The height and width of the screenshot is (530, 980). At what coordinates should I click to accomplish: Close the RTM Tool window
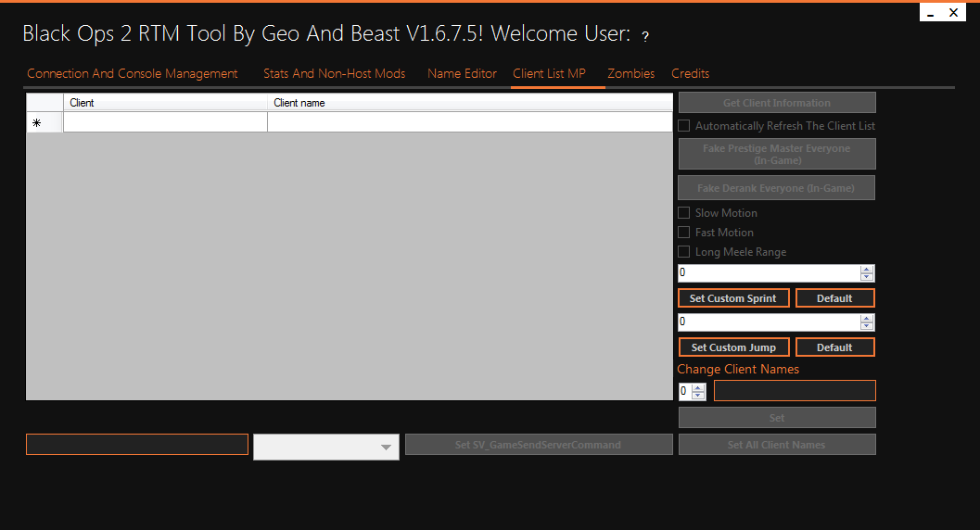pyautogui.click(x=954, y=12)
